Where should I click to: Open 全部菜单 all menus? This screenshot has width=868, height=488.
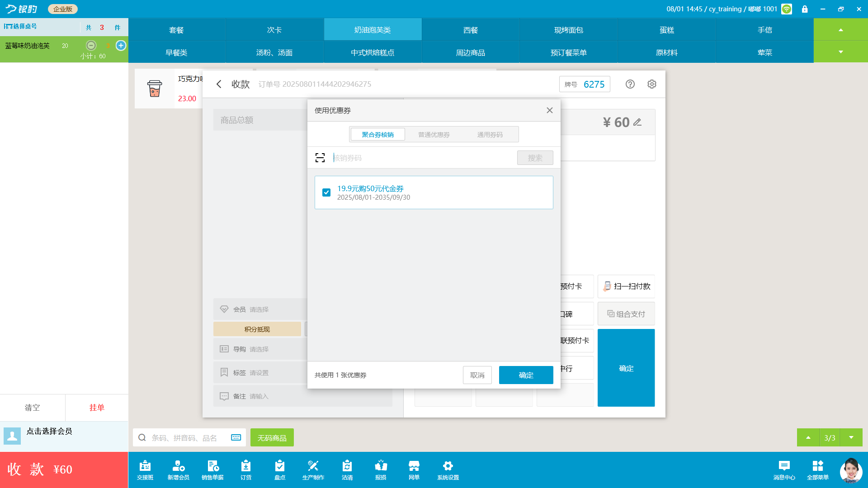point(818,470)
